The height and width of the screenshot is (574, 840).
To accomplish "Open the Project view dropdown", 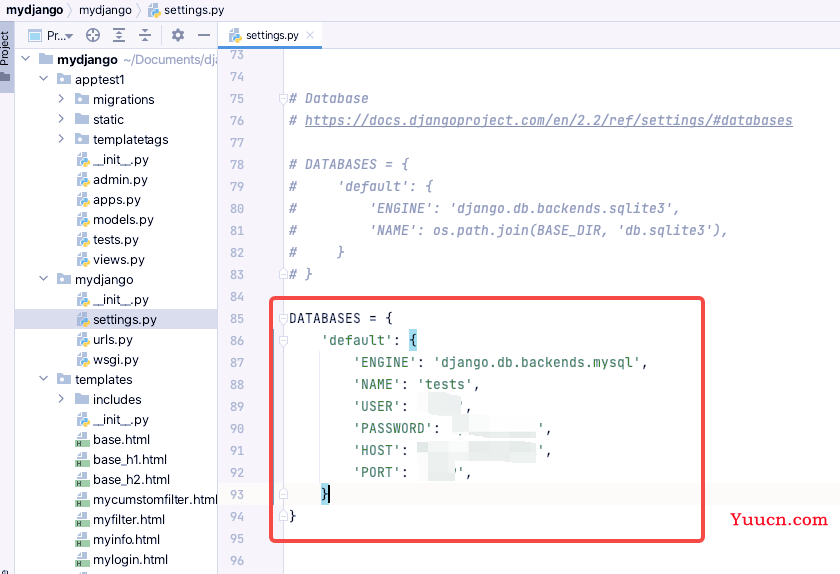I will pos(50,36).
